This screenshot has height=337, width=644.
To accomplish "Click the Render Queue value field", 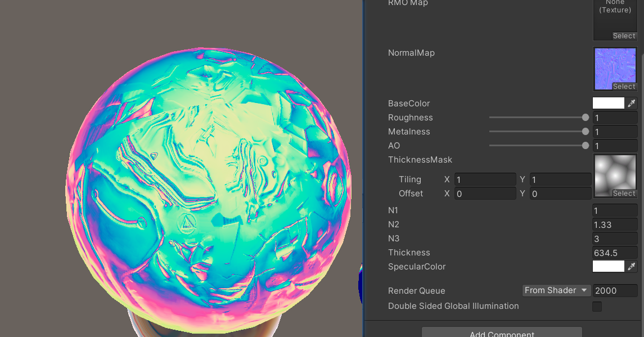I will click(615, 291).
